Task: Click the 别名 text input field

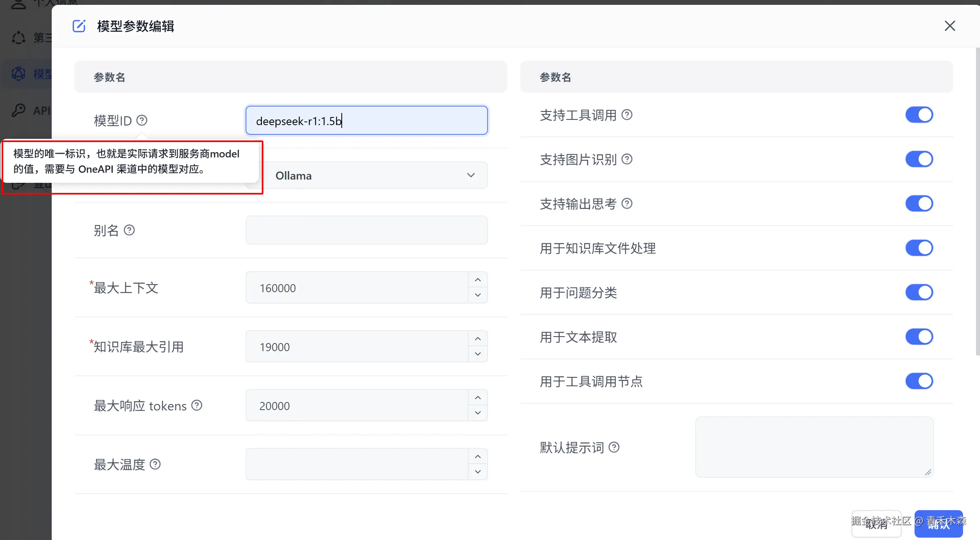Action: click(366, 230)
